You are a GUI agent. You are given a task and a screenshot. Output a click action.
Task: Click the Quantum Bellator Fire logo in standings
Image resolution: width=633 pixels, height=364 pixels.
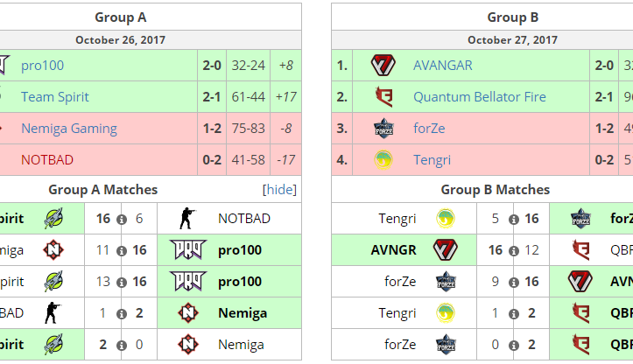point(383,96)
